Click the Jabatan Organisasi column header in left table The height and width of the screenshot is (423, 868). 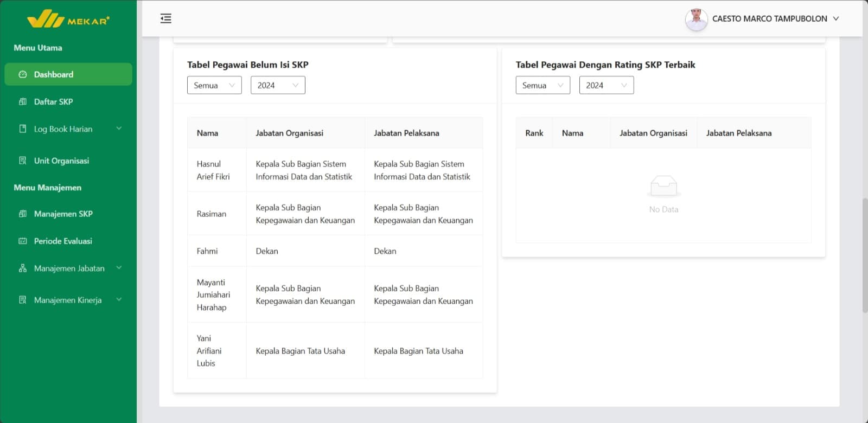click(289, 133)
